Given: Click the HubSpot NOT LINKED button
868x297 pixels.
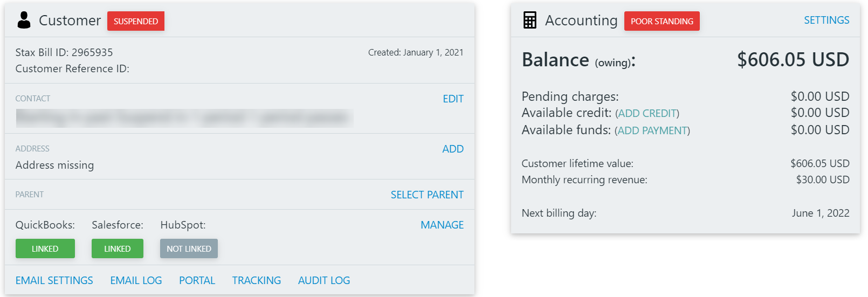Looking at the screenshot, I should point(189,248).
